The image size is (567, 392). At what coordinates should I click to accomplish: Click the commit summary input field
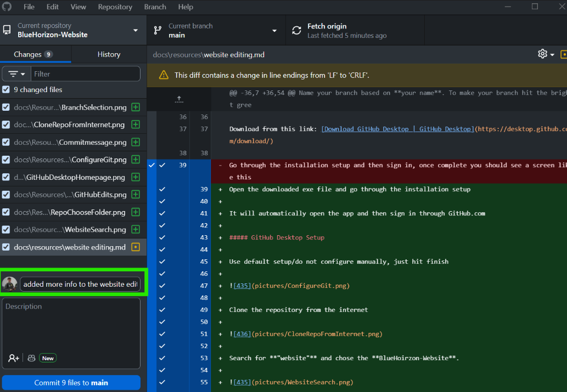pos(80,284)
